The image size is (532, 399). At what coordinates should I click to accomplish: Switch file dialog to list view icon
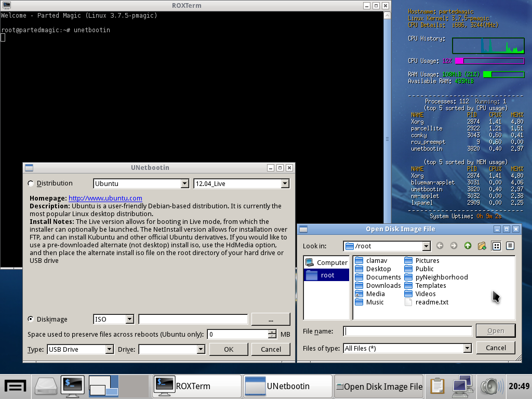coord(496,246)
